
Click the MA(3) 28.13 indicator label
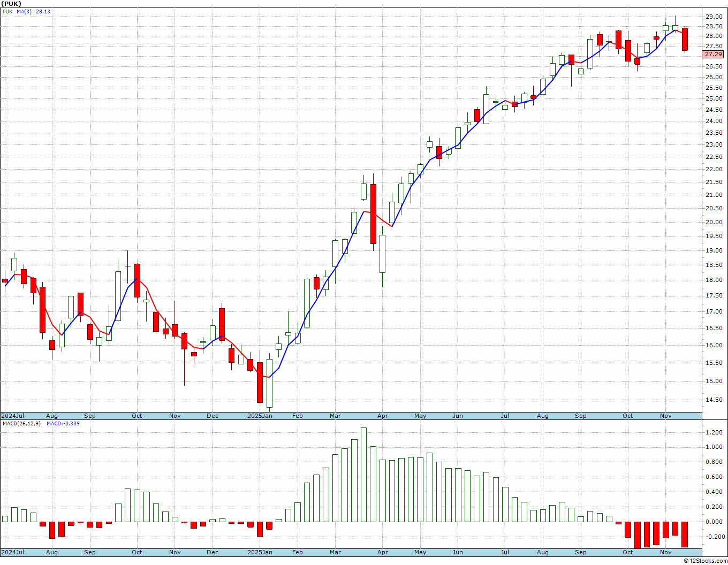pos(33,12)
